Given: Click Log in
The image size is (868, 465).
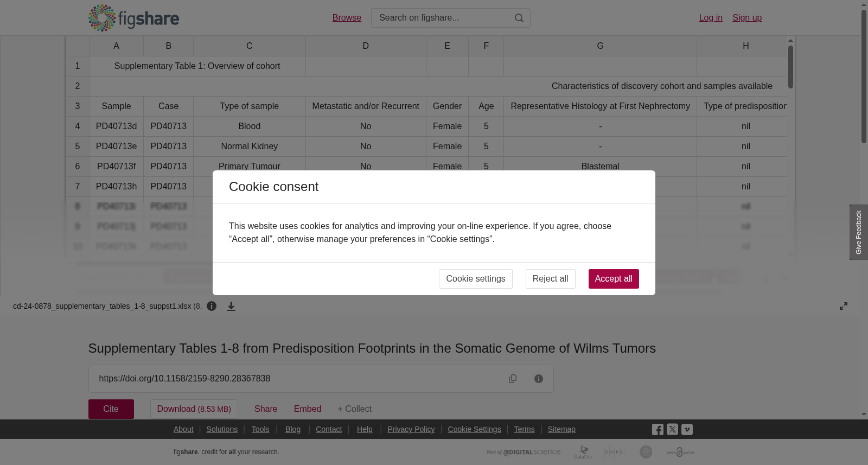Looking at the screenshot, I should tap(711, 18).
